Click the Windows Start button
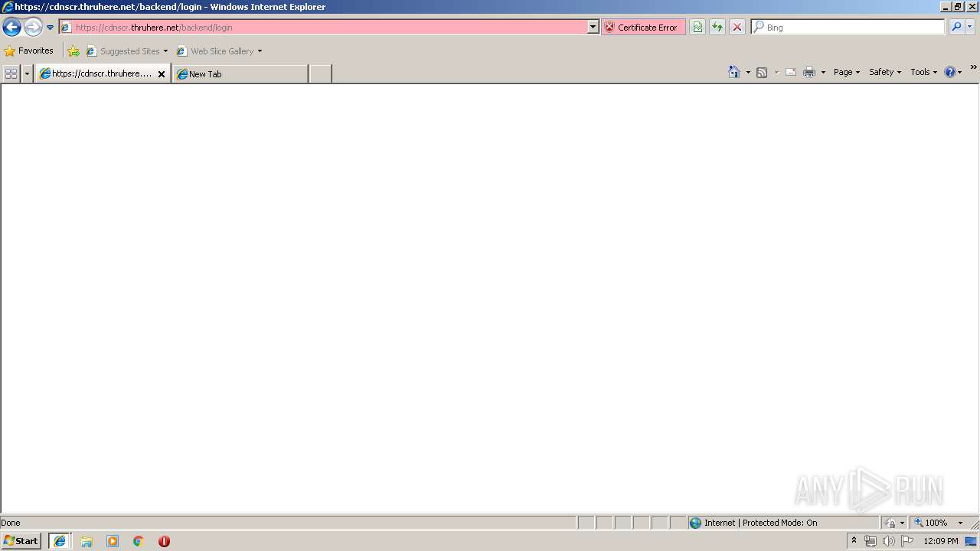The width and height of the screenshot is (980, 551). [21, 541]
